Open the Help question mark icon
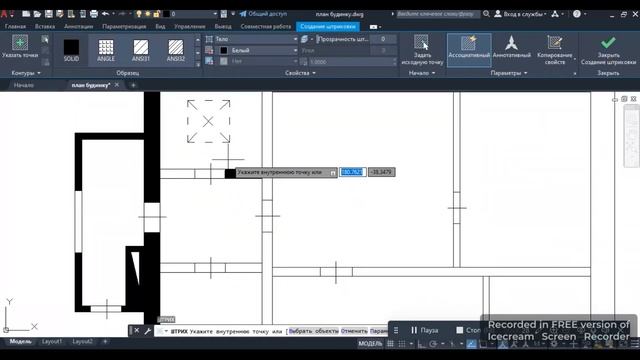This screenshot has height=360, width=640. [577, 14]
